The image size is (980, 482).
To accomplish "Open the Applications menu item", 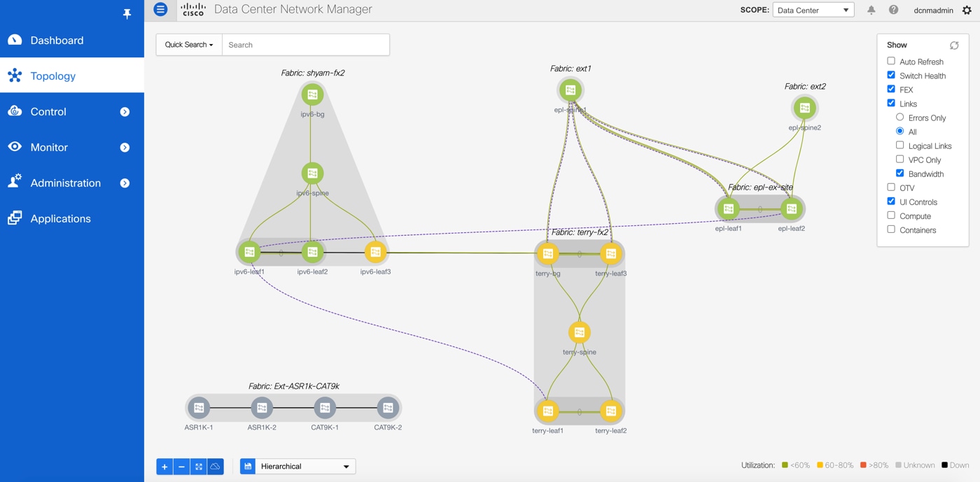I will point(72,218).
